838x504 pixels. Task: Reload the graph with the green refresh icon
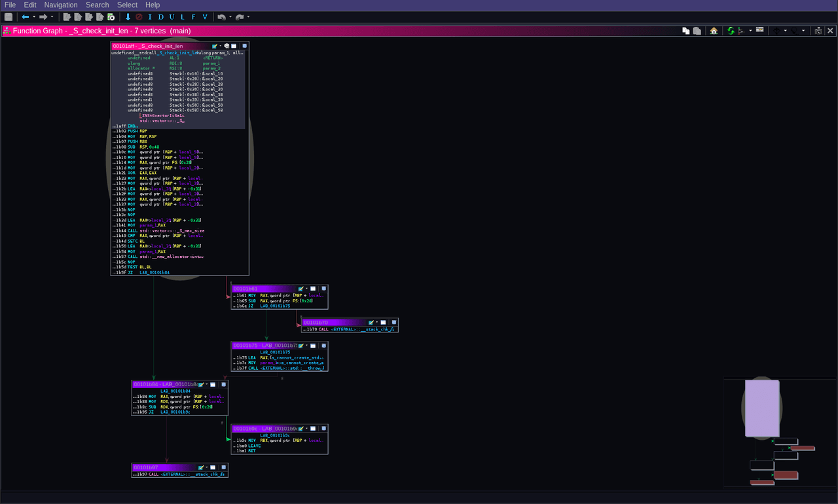click(731, 31)
